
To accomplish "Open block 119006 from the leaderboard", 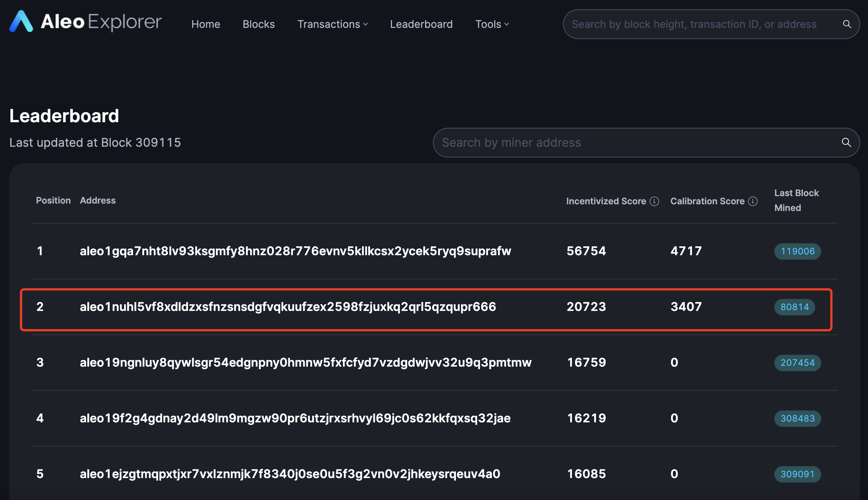I will pyautogui.click(x=797, y=251).
